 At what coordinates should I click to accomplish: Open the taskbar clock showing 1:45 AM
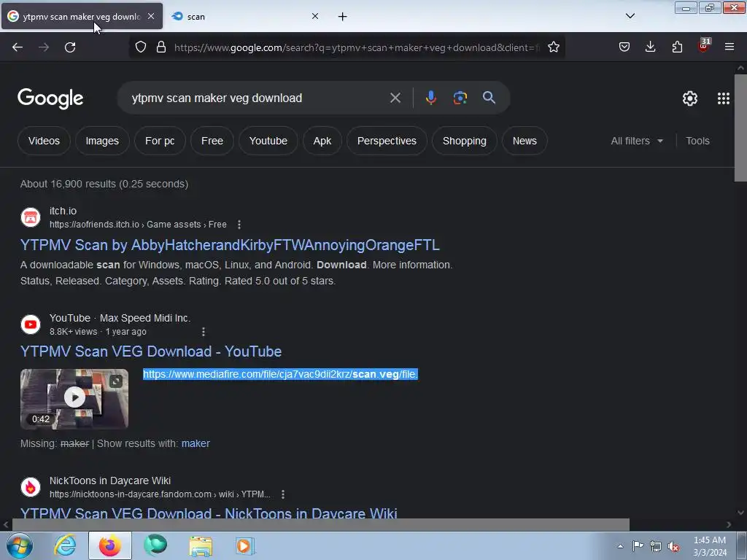click(x=709, y=546)
